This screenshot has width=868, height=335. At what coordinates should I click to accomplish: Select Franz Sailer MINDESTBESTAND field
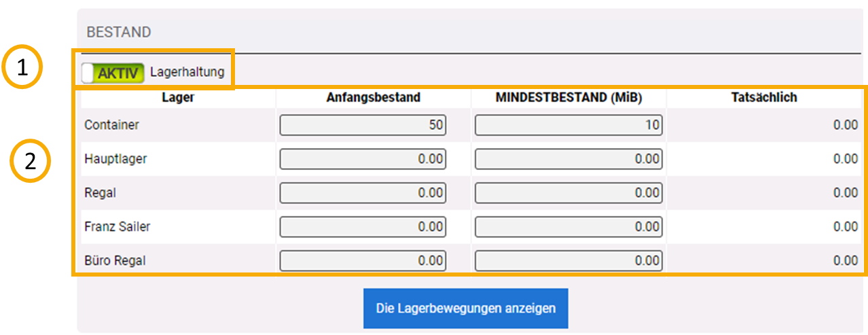coord(568,227)
